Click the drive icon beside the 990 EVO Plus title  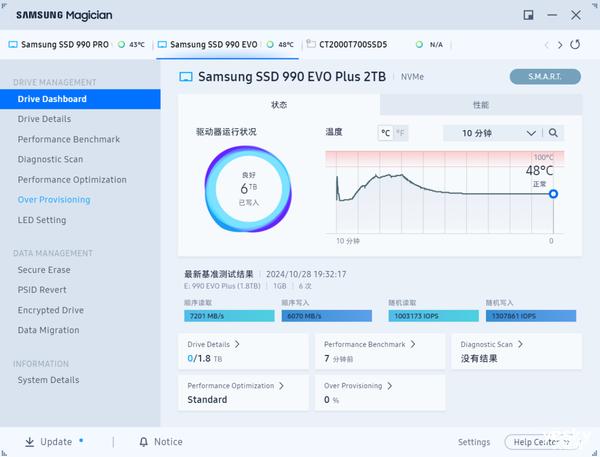186,77
